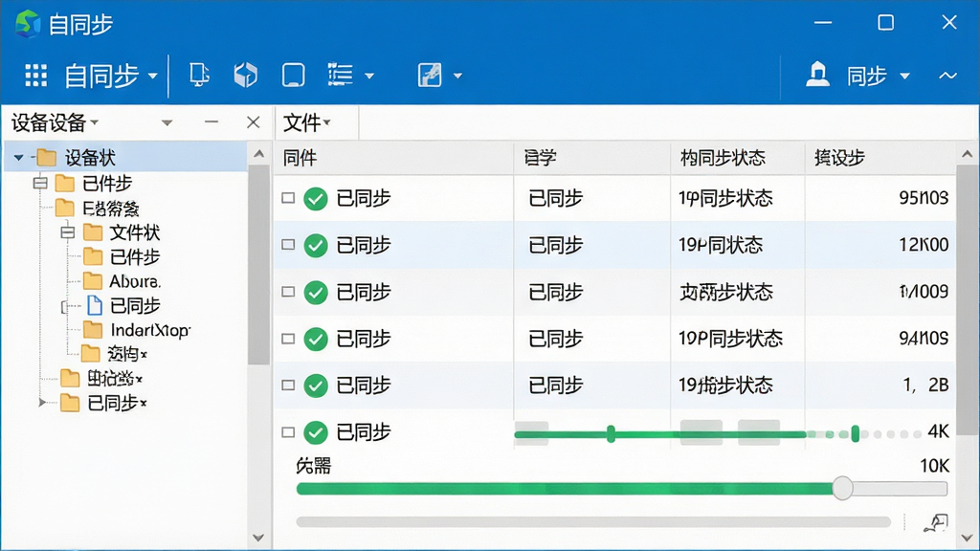This screenshot has width=980, height=551.
Task: Open the arrow next to list view icon
Action: tap(369, 77)
